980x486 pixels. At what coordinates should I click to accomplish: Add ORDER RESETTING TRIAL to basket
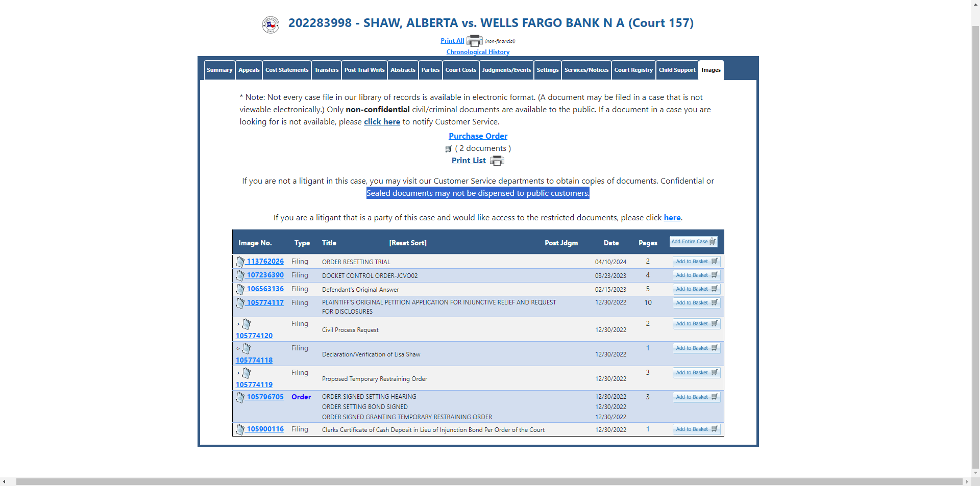coord(696,262)
